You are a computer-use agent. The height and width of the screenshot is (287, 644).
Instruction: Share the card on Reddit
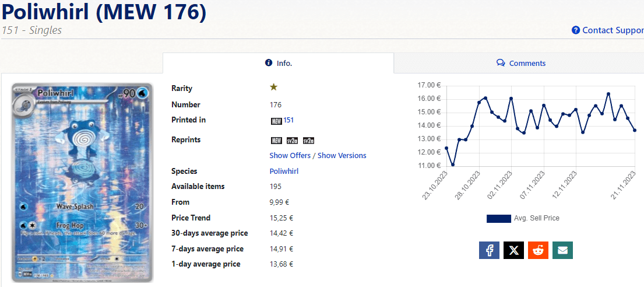538,250
